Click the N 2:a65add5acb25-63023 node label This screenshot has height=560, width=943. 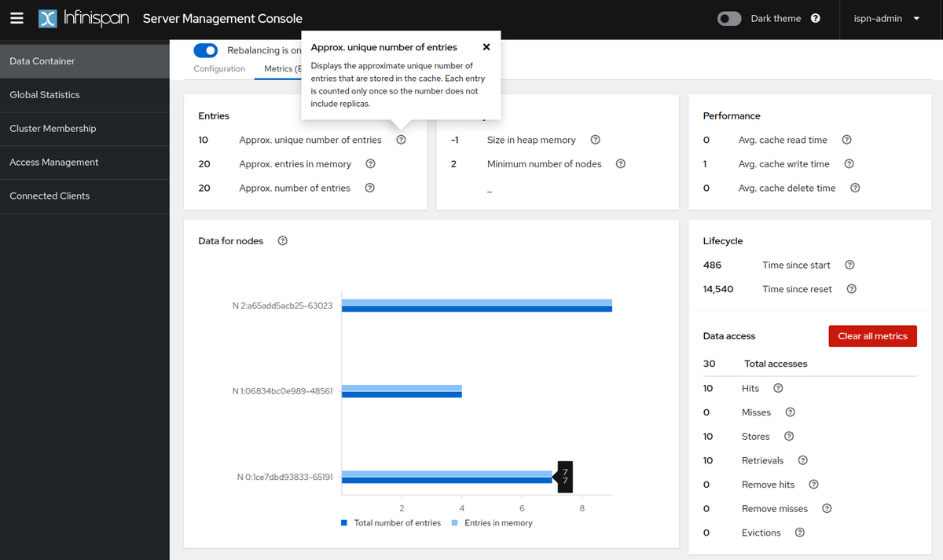pos(282,306)
